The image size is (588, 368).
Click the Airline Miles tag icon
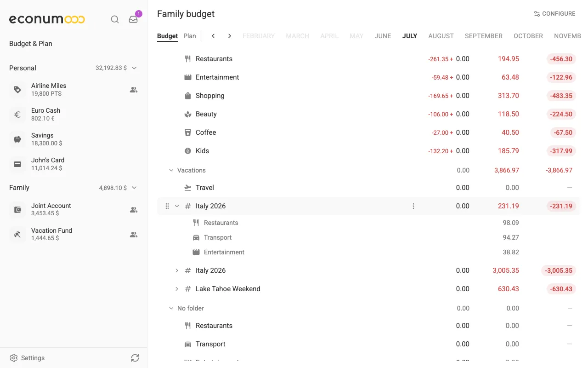coord(17,90)
